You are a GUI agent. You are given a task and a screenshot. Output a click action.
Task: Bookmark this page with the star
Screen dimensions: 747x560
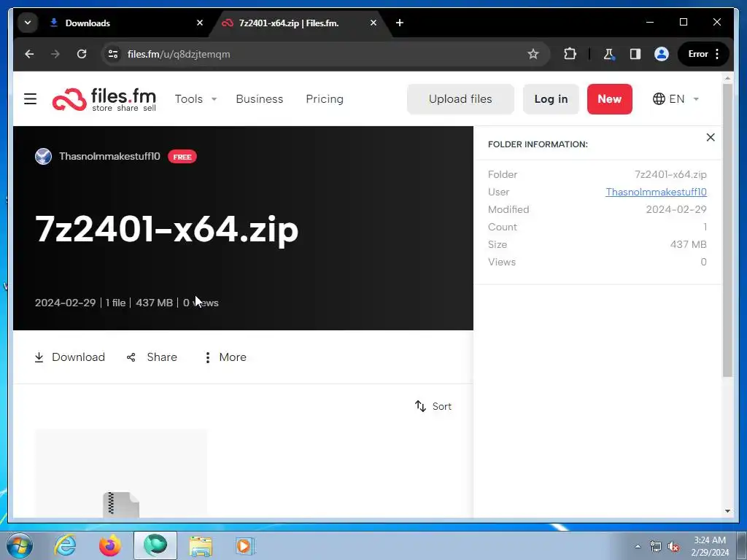coord(533,54)
